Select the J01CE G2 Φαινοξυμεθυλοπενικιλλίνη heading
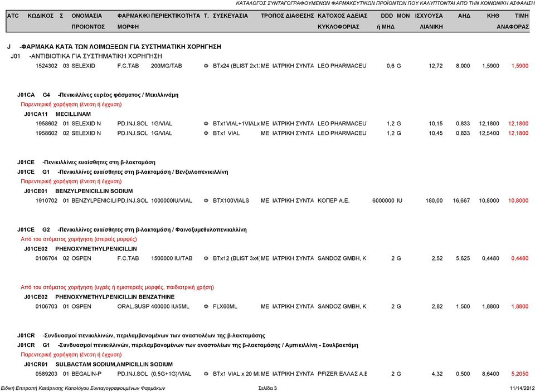Screen dimensions: 535x392 tap(132, 230)
